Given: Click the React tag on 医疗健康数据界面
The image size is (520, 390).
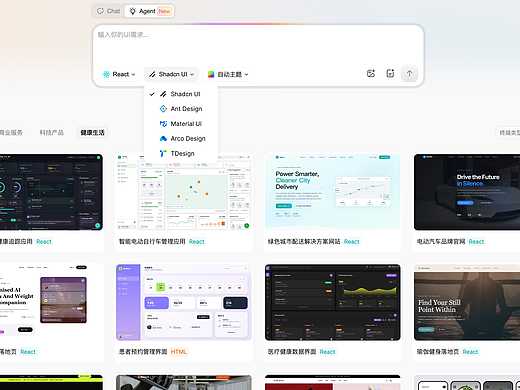Looking at the screenshot, I should 327,352.
